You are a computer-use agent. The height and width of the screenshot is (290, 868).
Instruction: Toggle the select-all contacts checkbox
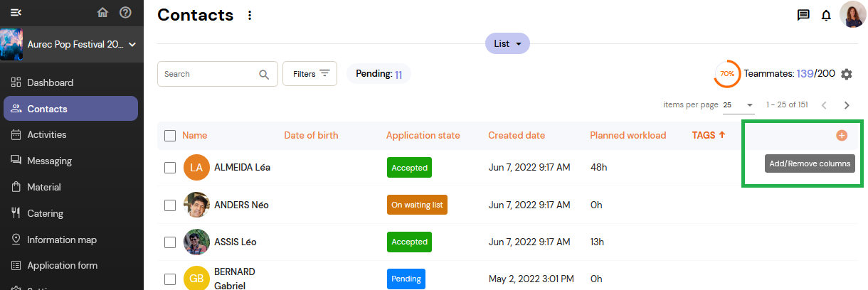point(170,136)
